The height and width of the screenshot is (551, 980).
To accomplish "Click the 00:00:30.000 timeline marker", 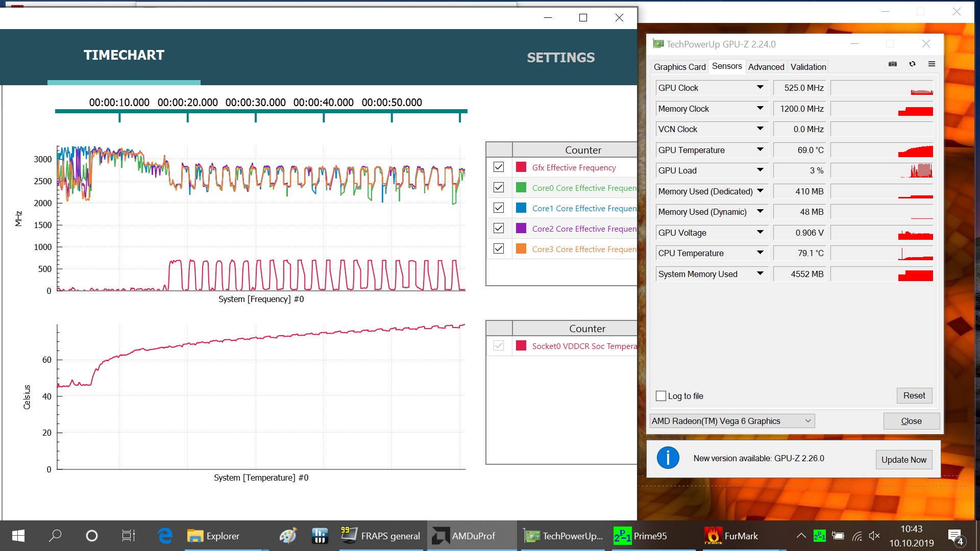I will coord(256,117).
